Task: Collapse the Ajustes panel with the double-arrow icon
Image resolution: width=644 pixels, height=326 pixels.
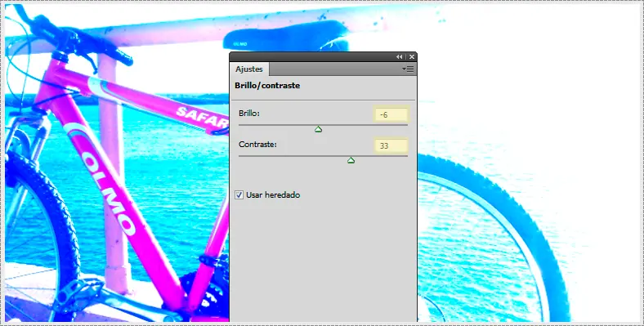Action: coord(399,57)
